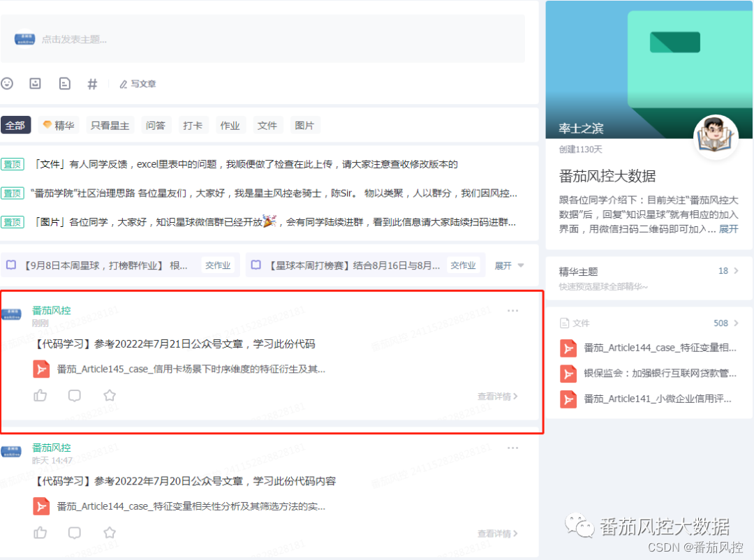Click the 番茄风控大数据 group title
754x560 pixels.
[x=607, y=176]
